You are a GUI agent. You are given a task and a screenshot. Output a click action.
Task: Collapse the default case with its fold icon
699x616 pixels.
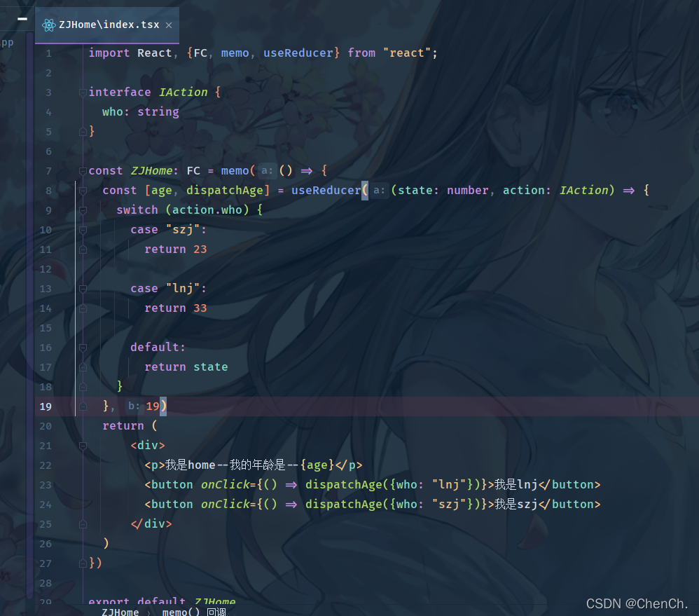pos(83,347)
